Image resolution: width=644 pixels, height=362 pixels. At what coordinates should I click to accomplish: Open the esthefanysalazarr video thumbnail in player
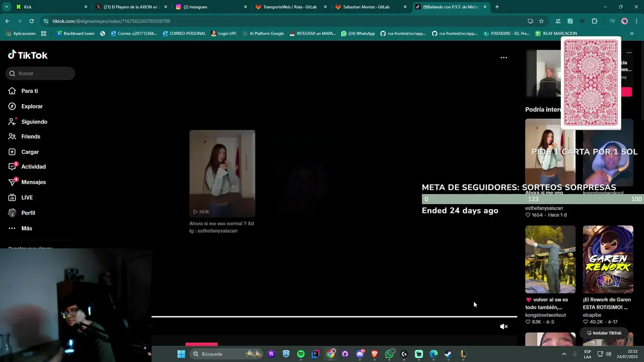click(x=222, y=173)
